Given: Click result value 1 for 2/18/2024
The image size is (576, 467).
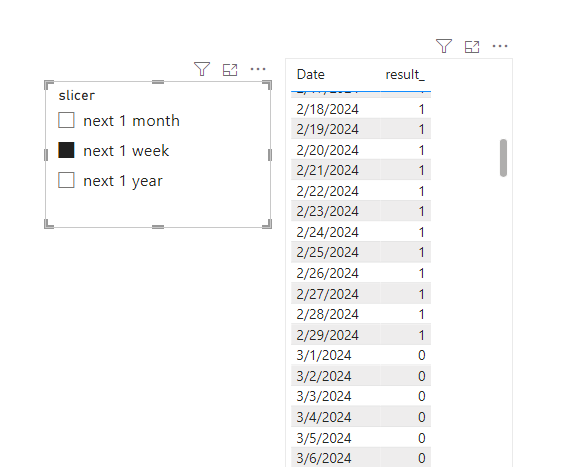Looking at the screenshot, I should click(x=422, y=109).
